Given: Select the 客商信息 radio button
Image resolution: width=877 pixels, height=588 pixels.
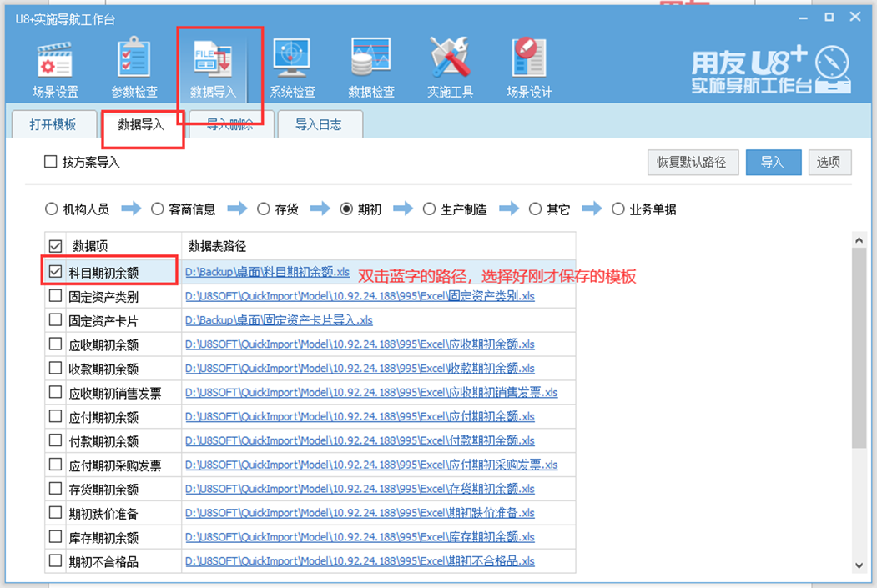Looking at the screenshot, I should click(x=157, y=209).
